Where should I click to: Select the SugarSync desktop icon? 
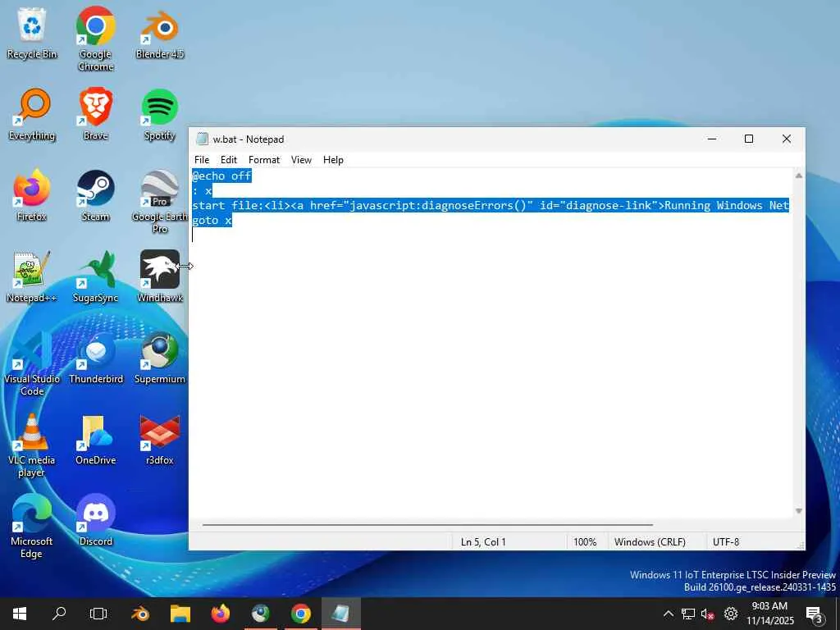[95, 277]
